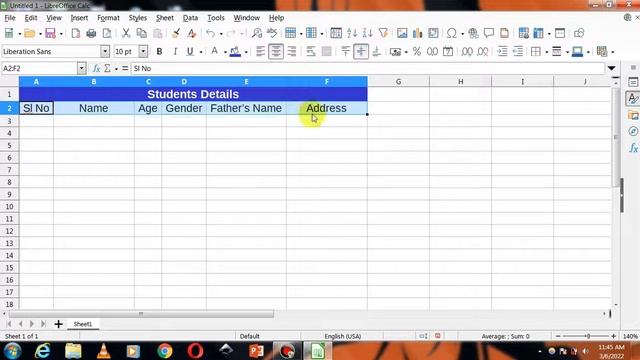Open the sidebar Navigator compass icon
640x360 pixels.
click(x=633, y=131)
